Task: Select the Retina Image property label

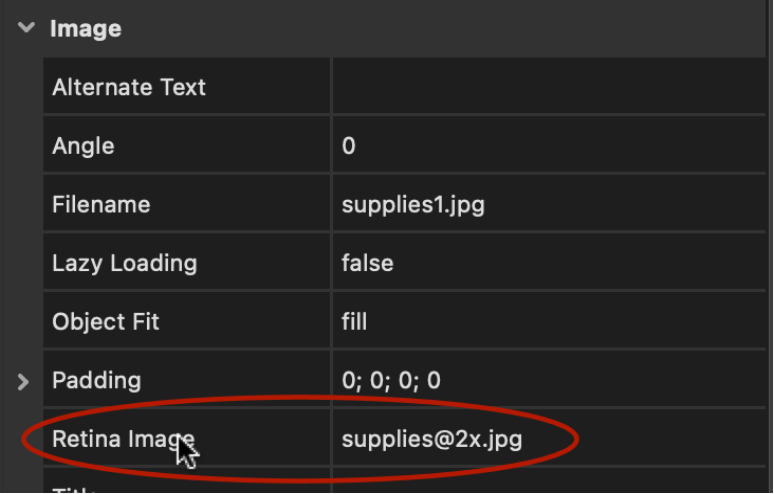Action: 123,439
